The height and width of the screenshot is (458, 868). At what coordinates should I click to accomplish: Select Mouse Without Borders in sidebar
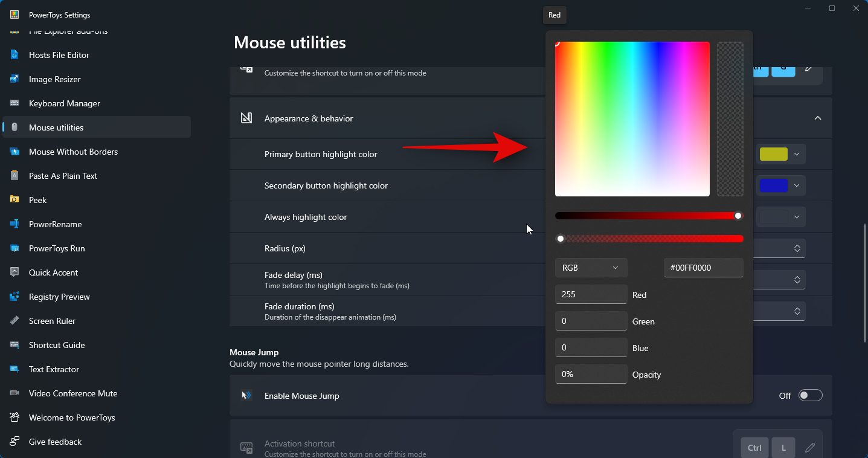[73, 152]
